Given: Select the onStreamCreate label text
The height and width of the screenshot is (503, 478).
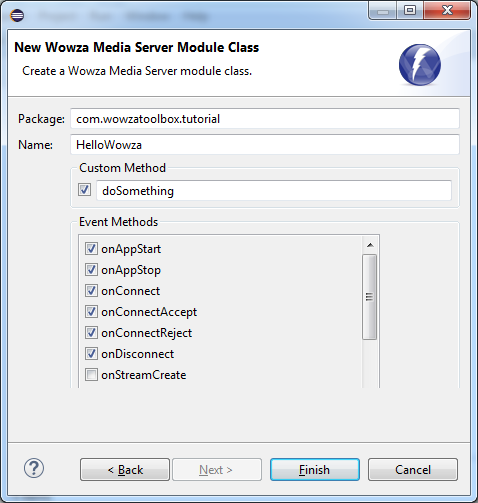Looking at the screenshot, I should [144, 375].
